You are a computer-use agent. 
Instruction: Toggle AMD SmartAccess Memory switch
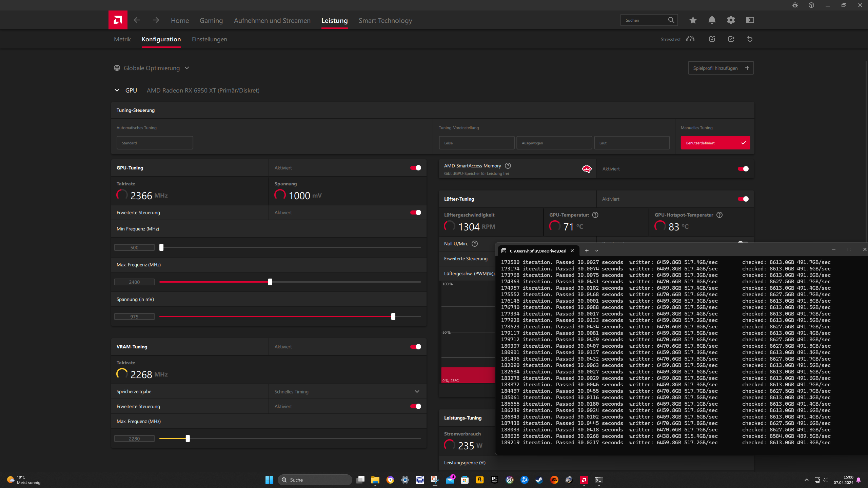pyautogui.click(x=743, y=169)
